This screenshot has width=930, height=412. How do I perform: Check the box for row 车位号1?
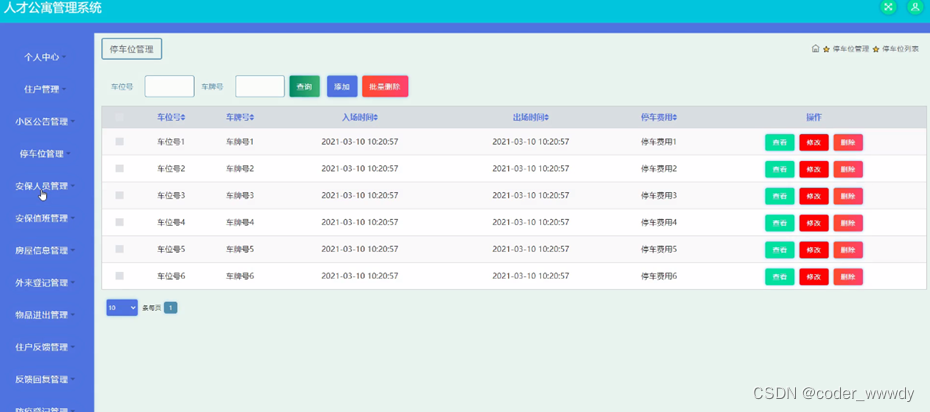119,142
